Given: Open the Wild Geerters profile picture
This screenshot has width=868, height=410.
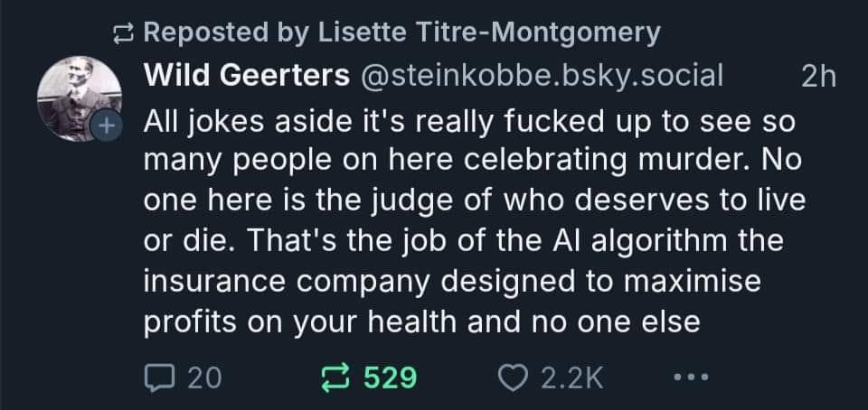Looking at the screenshot, I should (80, 99).
